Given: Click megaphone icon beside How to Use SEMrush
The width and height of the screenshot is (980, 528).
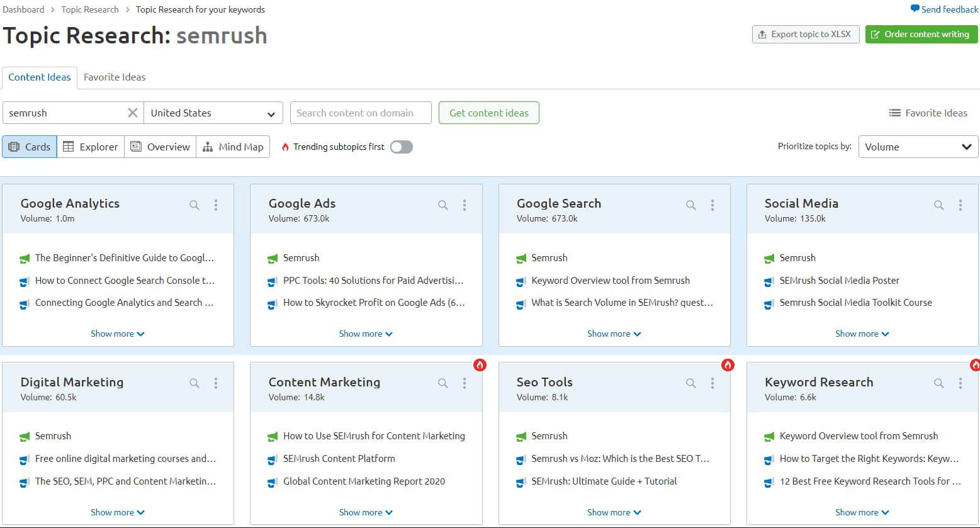Looking at the screenshot, I should (x=273, y=436).
